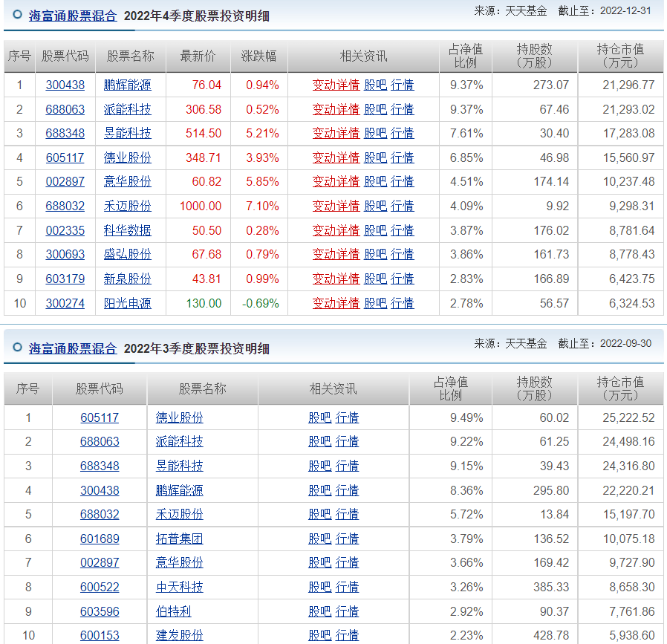Select 持仓市值 value 21,296.77
The width and height of the screenshot is (667, 644).
[x=628, y=85]
